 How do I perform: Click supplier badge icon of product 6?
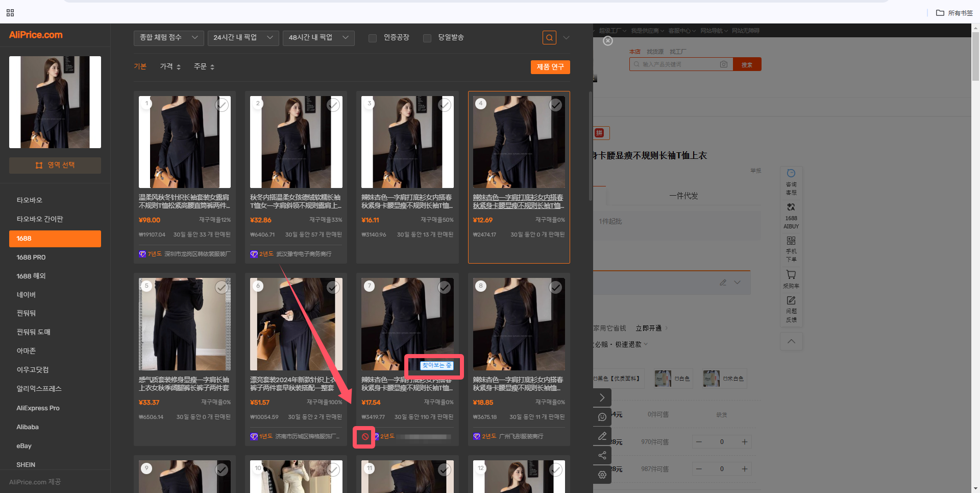254,436
